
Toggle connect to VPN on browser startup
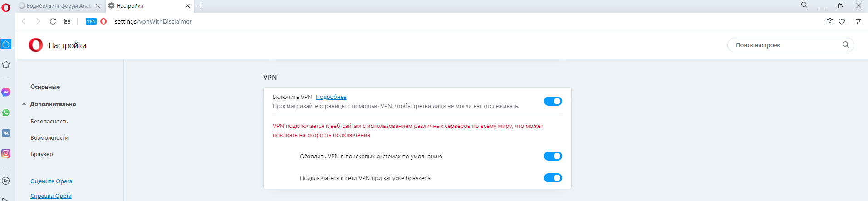pos(553,178)
